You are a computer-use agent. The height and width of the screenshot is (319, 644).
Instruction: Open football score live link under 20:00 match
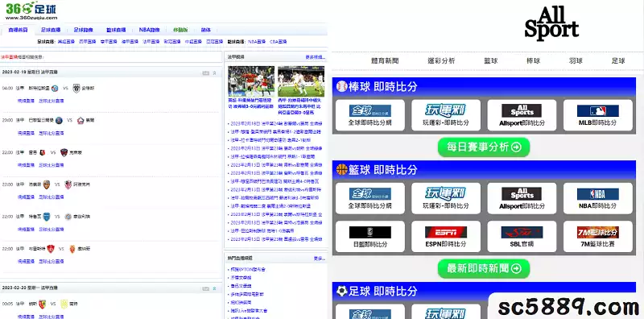pos(52,133)
